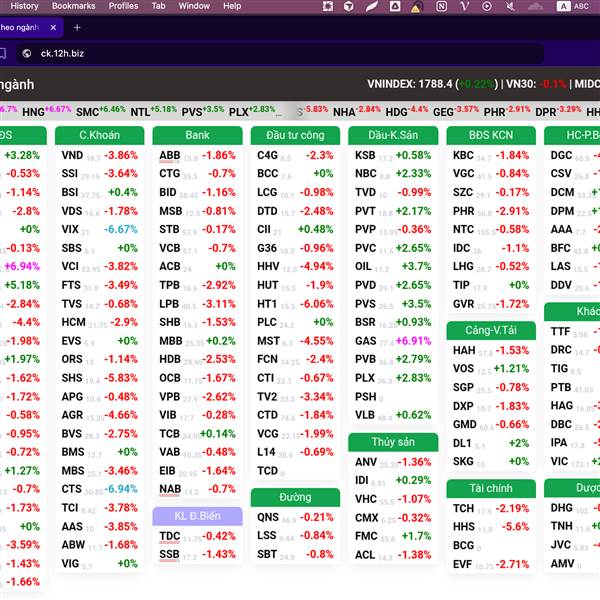Open the cube icon in menu bar

tap(348, 6)
